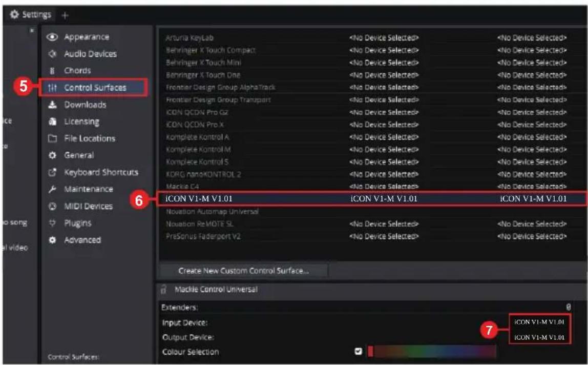Screen dimensions: 588x365
Task: Add a new tab with the plus icon
Action: [x=65, y=15]
